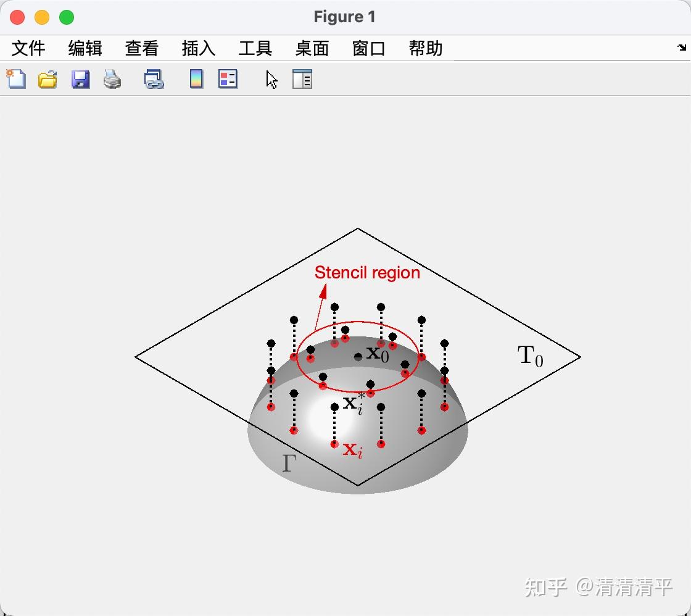The image size is (691, 616).
Task: Insert a legend into the plot
Action: point(228,79)
